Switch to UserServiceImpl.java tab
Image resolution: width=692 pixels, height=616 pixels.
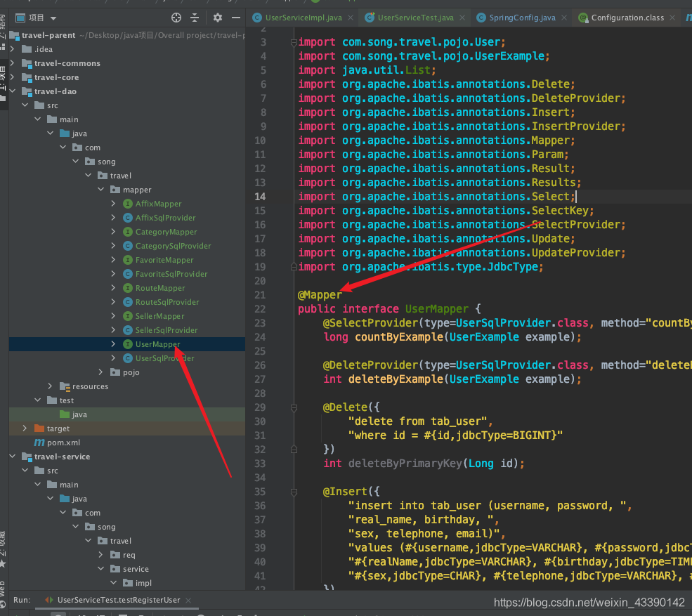[x=303, y=18]
